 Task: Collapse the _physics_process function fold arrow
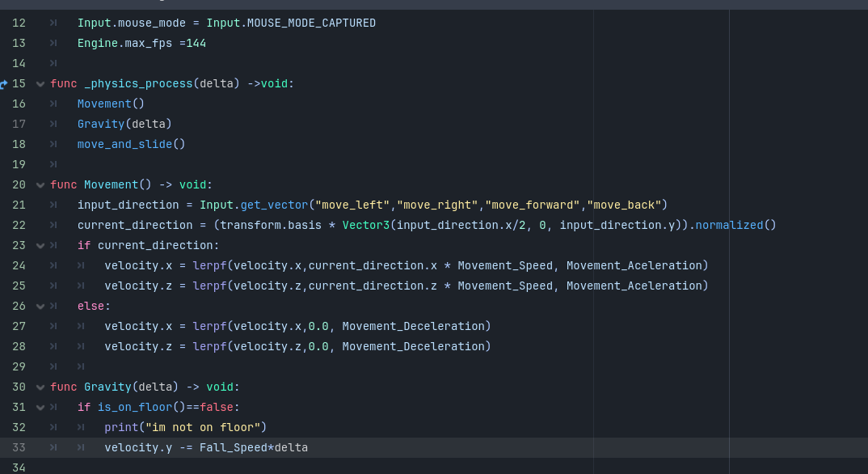[40, 84]
